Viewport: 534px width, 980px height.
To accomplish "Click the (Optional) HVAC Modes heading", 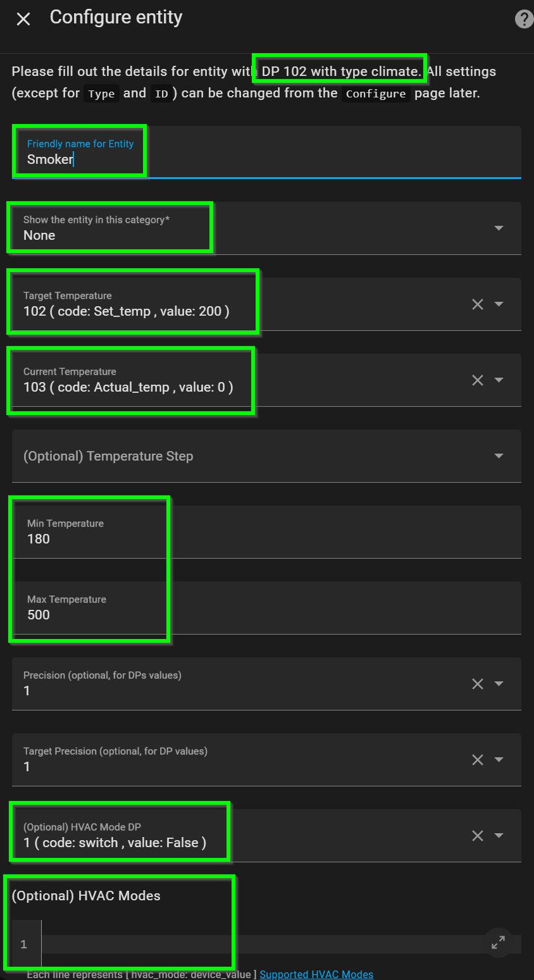I will click(x=86, y=896).
